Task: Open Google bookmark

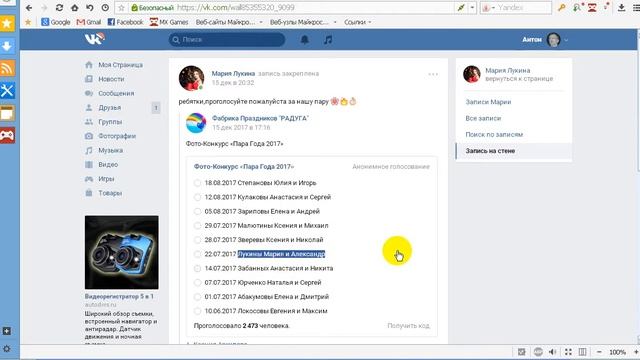Action: [56, 22]
